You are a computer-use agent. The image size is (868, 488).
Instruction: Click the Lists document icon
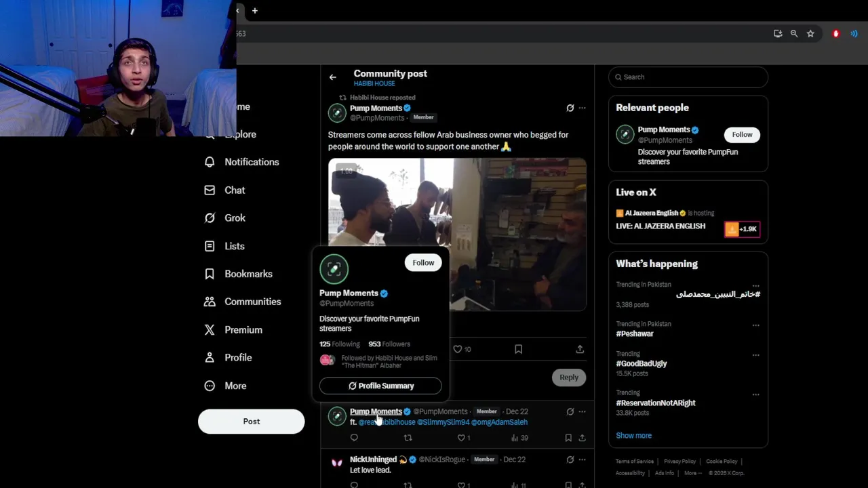(x=210, y=246)
